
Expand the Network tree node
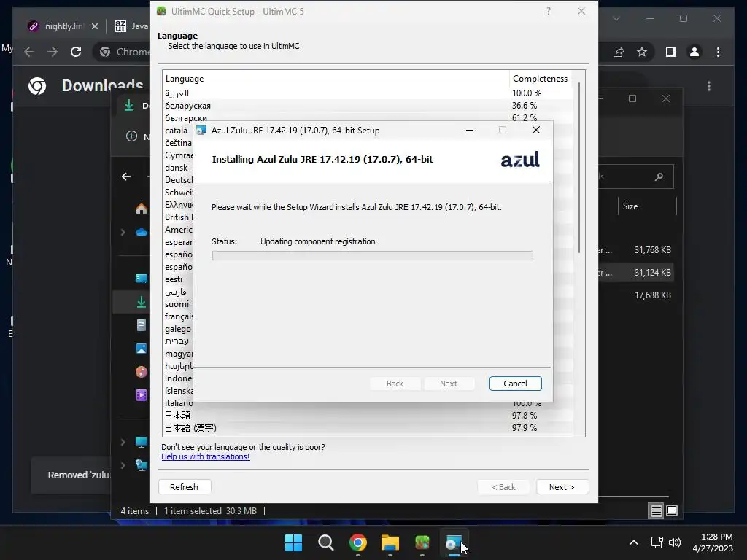123,464
